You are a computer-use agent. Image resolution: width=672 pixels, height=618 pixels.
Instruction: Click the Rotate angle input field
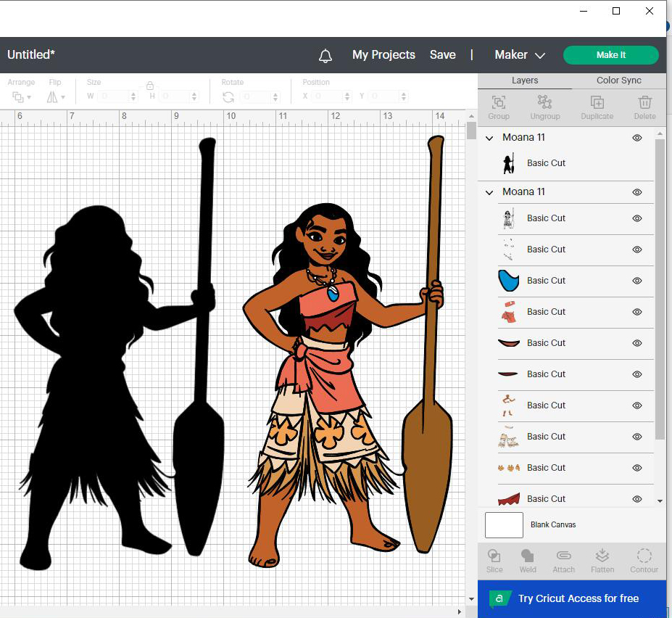[256, 96]
